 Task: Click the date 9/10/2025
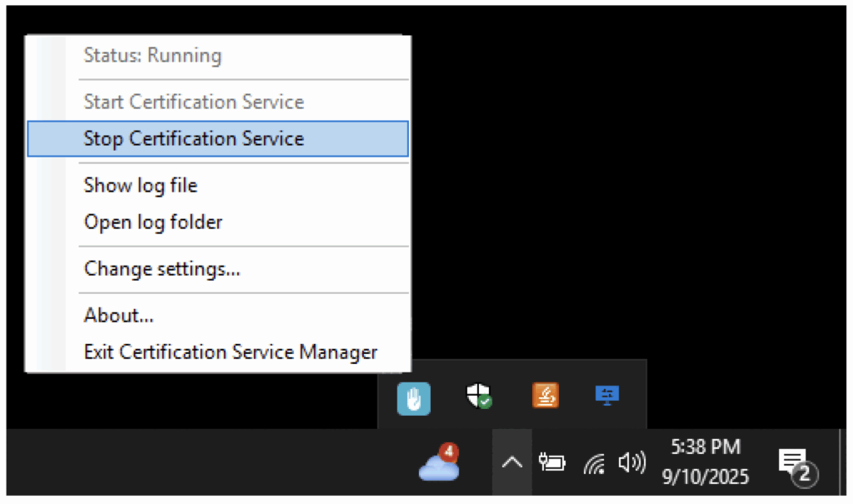[706, 477]
